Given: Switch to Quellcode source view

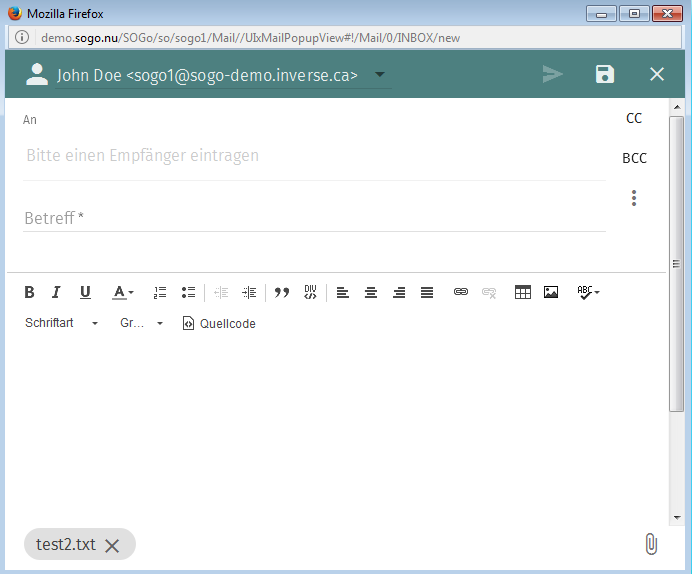Looking at the screenshot, I should 219,323.
